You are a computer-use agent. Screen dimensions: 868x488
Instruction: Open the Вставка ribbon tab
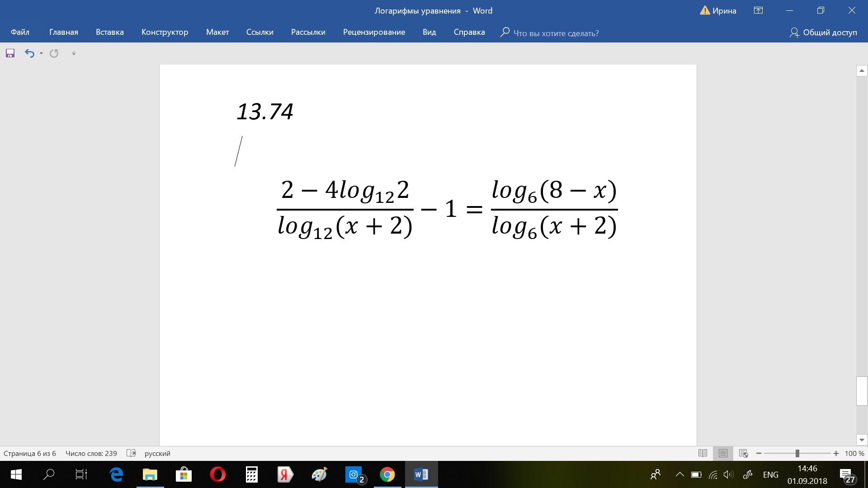pos(109,32)
